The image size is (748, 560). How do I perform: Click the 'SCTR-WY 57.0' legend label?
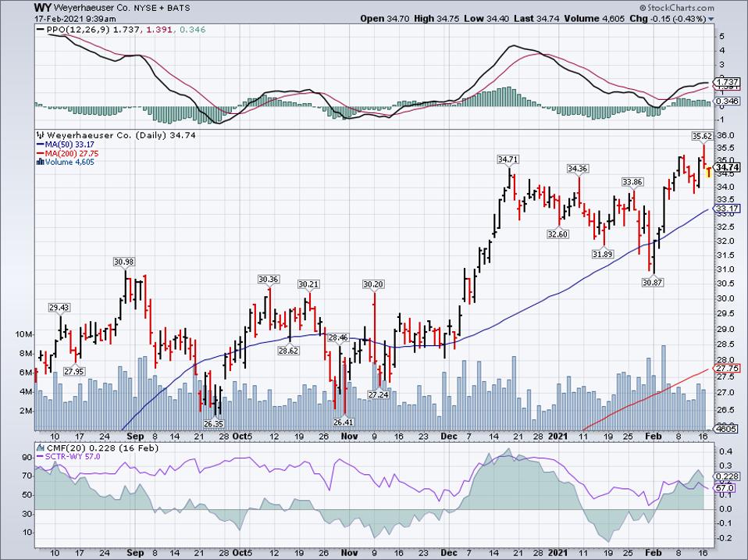coord(73,457)
